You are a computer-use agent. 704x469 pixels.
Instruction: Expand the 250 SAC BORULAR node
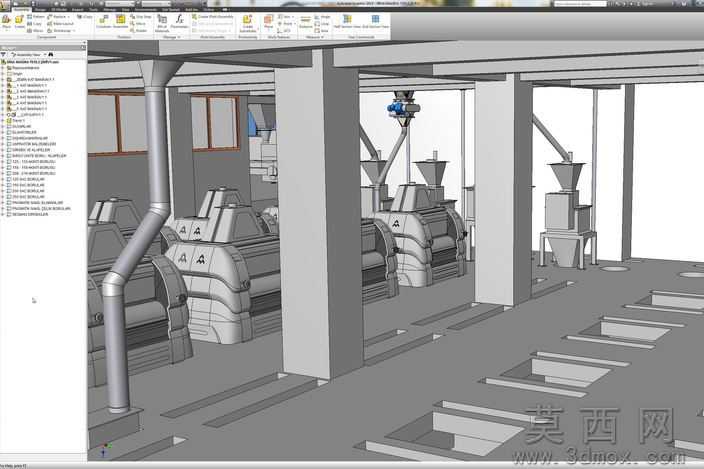[x=3, y=197]
